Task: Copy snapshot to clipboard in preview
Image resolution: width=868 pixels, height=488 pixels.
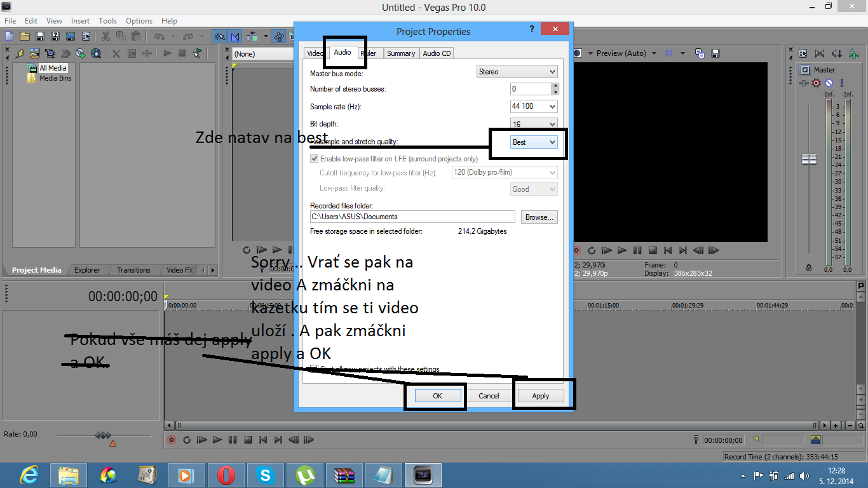Action: [x=700, y=53]
